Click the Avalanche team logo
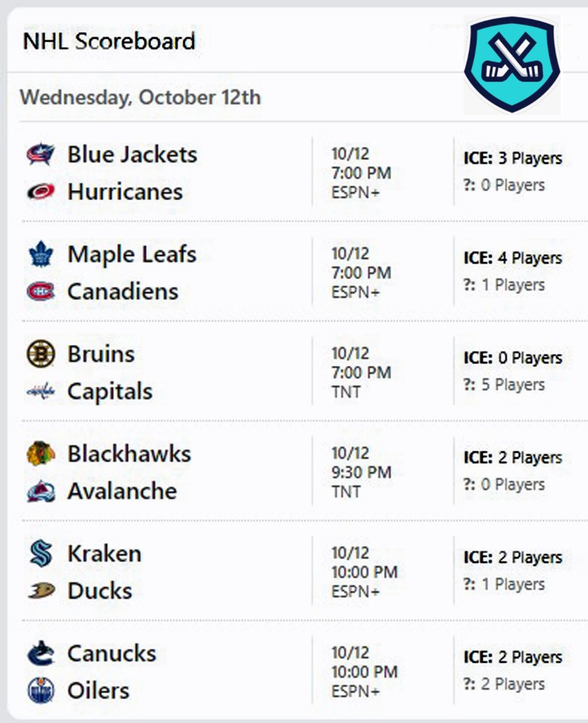This screenshot has width=588, height=723. [41, 491]
